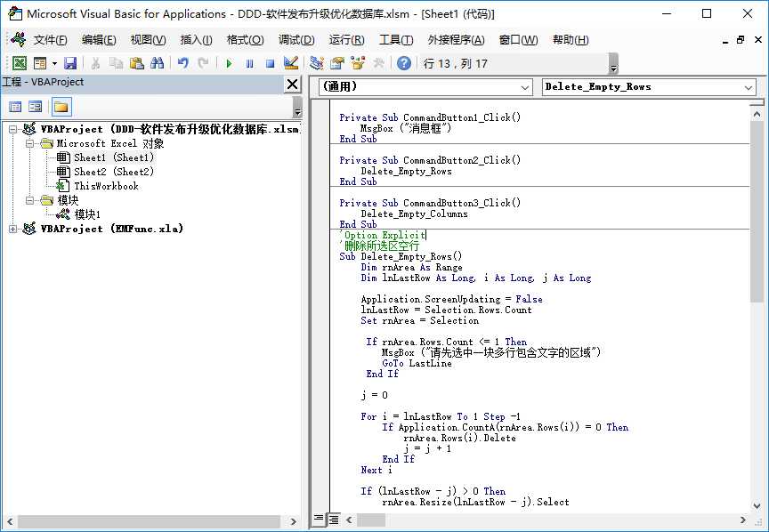
Task: Collapse the Microsoft Excel 对象 folder
Action: 30,143
